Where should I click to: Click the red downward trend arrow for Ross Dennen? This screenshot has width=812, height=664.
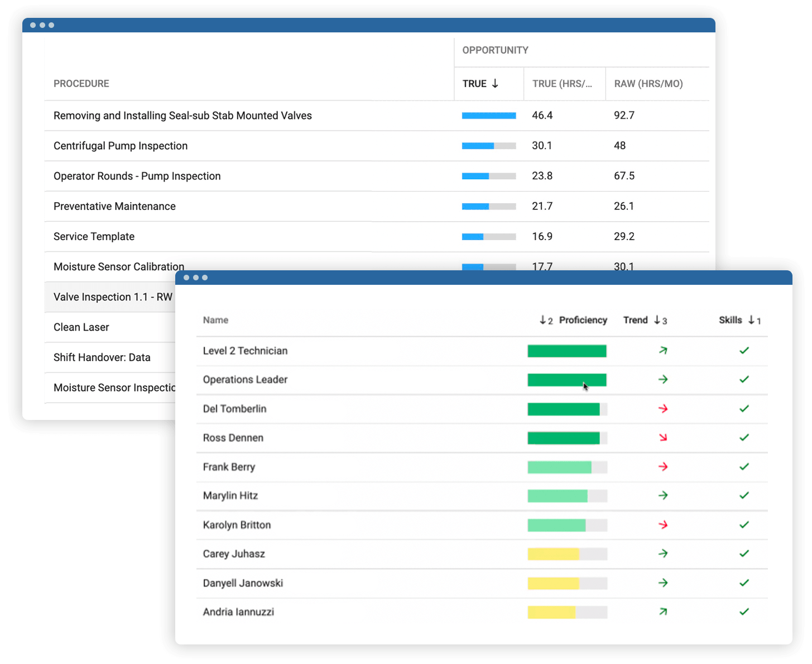pyautogui.click(x=663, y=438)
